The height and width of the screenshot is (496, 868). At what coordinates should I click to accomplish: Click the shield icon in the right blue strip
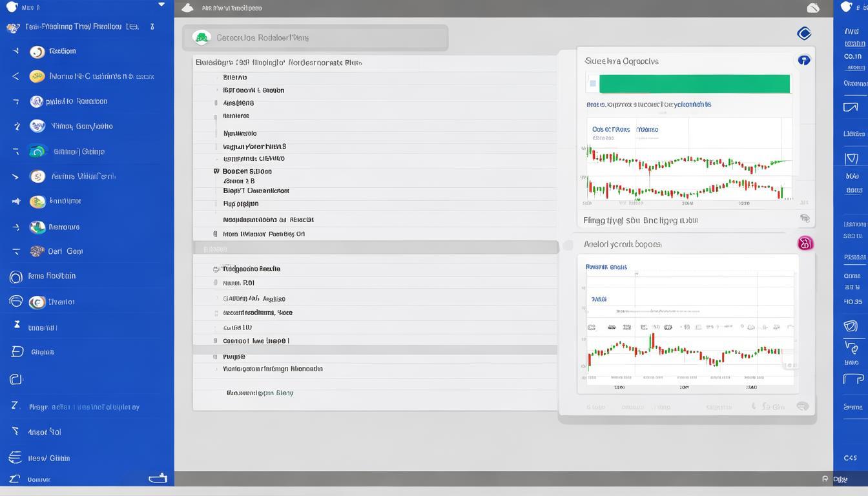point(851,158)
